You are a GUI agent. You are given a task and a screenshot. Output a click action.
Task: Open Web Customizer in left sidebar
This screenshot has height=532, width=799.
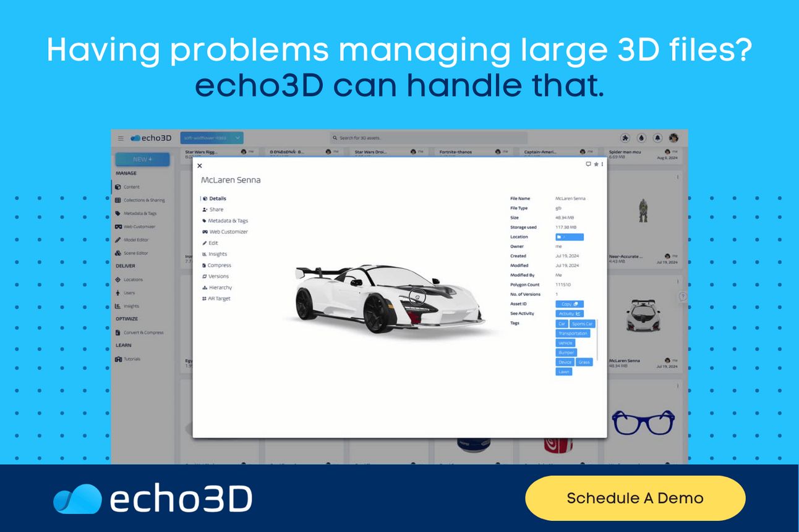point(135,227)
